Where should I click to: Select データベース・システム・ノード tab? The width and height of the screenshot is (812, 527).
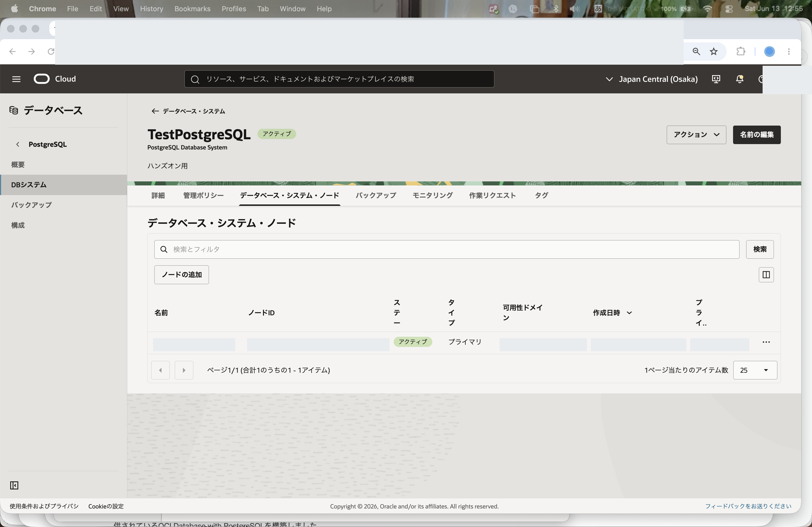pyautogui.click(x=289, y=196)
